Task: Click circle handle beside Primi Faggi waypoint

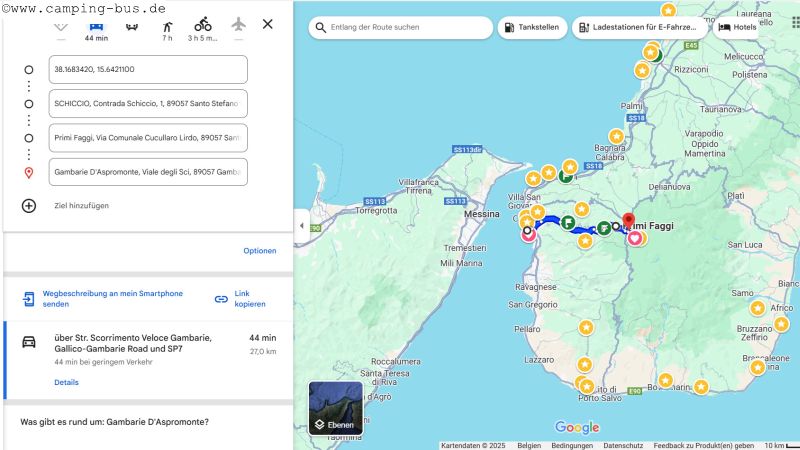Action: coord(29,138)
